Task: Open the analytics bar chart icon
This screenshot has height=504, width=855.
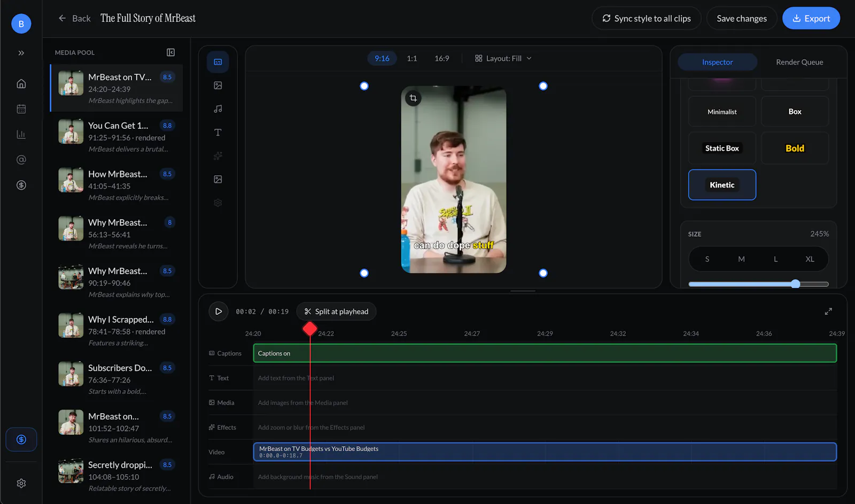Action: click(x=21, y=135)
